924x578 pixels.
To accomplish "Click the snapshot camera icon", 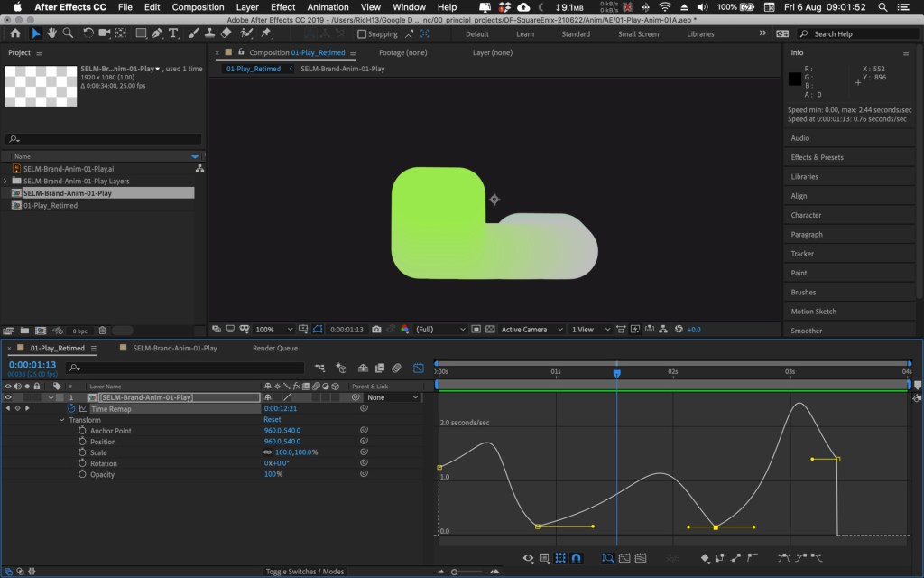I will 376,330.
